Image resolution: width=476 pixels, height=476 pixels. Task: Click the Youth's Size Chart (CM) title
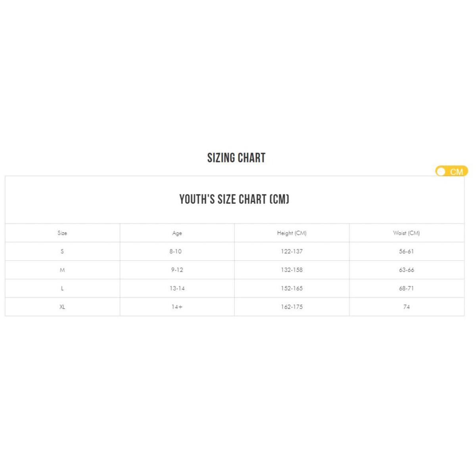click(234, 199)
